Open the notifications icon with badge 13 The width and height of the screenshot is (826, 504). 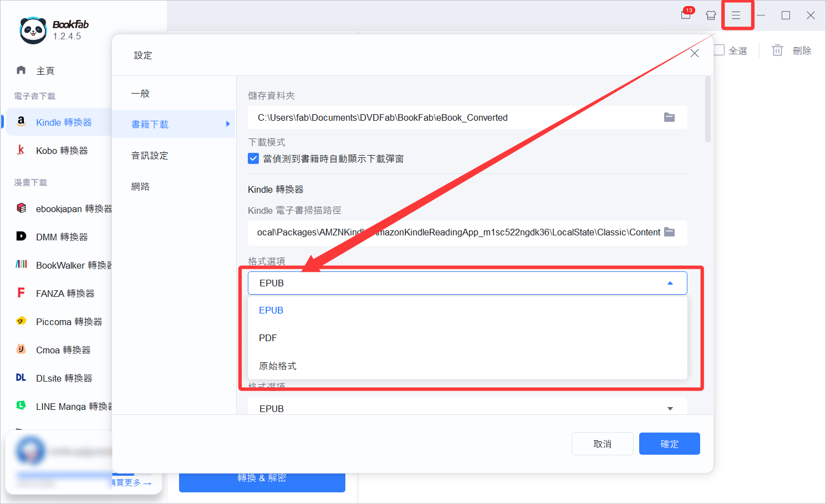(x=687, y=14)
